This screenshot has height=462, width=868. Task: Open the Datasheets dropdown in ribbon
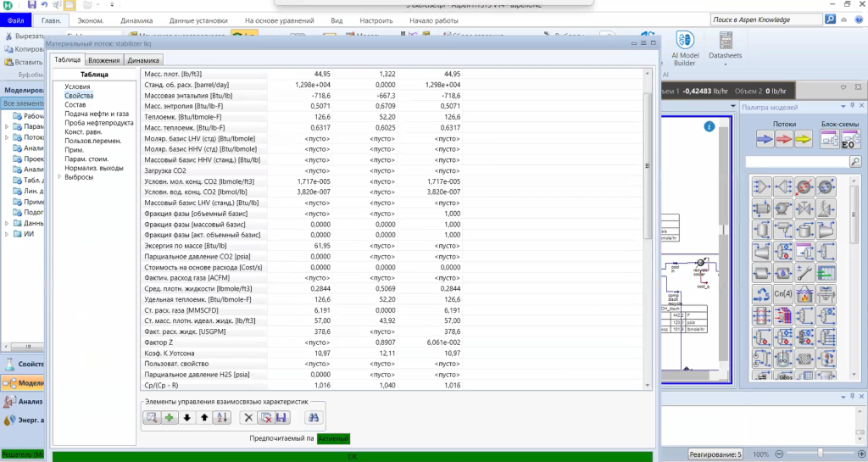pyautogui.click(x=725, y=47)
